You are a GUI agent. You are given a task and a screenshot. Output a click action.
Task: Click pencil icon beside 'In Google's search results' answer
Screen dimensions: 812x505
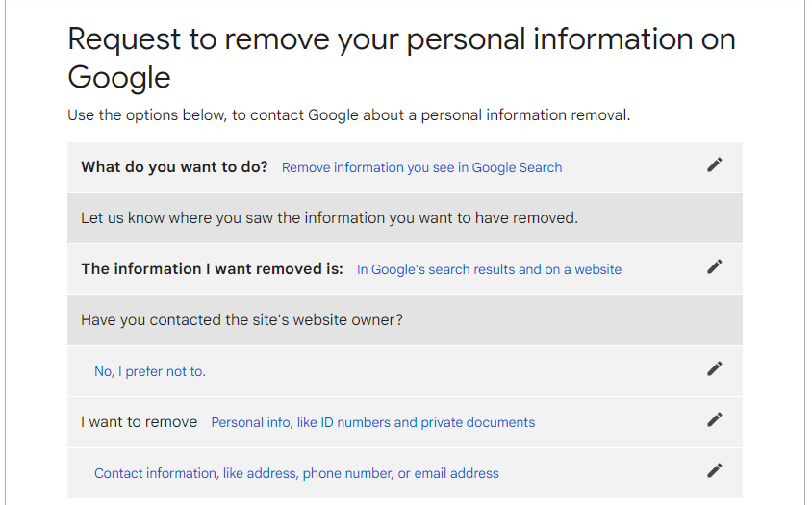click(x=715, y=266)
